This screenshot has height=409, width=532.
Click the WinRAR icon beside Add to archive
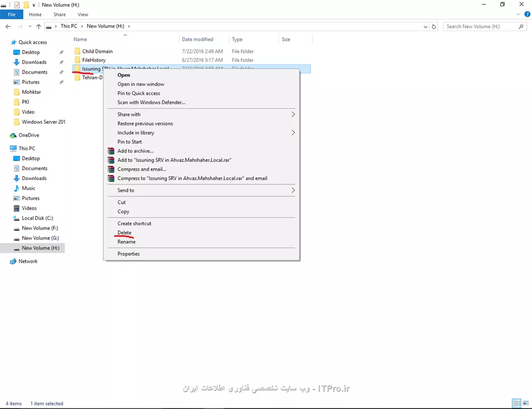111,151
